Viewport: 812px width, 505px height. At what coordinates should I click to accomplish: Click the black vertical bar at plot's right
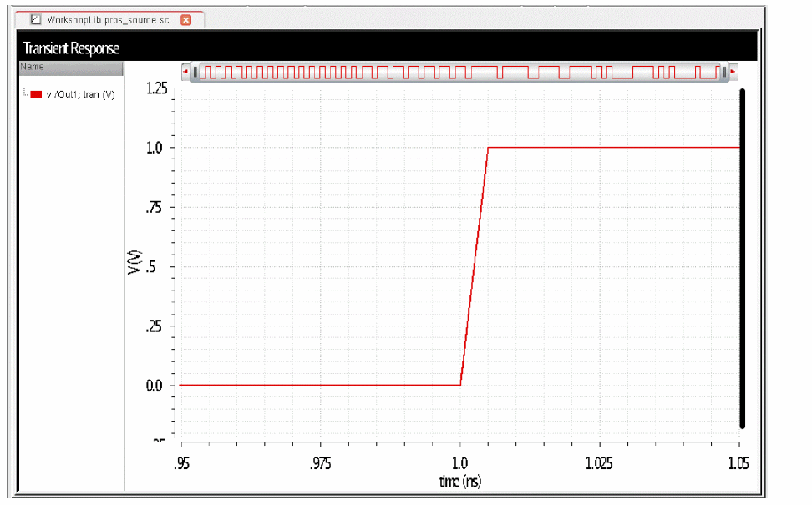click(742, 259)
